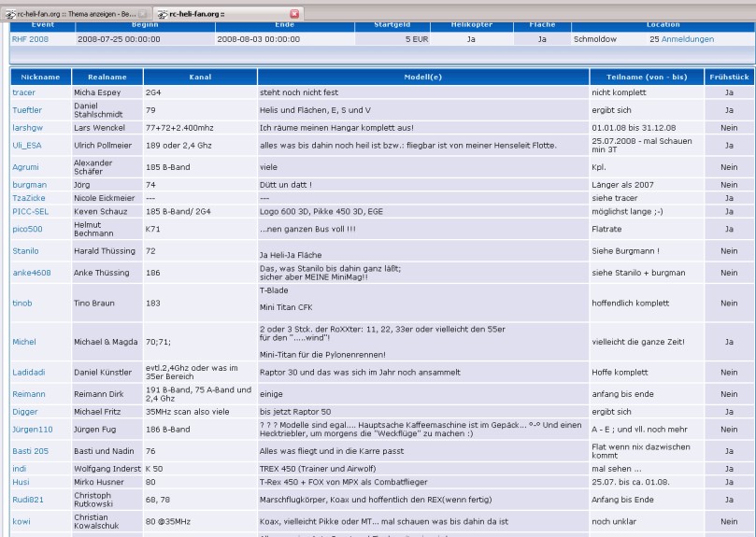Select 'Raptor 30 und das was sich' text
This screenshot has height=537, width=756.
point(360,372)
